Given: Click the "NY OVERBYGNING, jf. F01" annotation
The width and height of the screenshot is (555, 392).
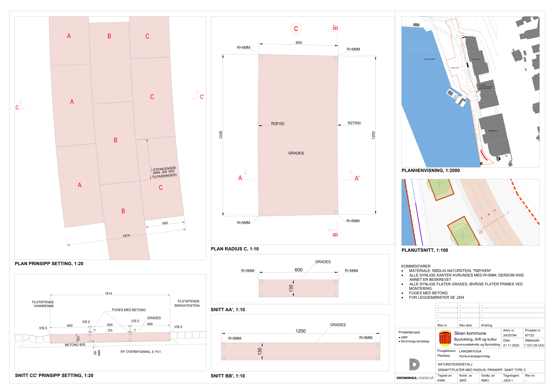Looking at the screenshot, I should [x=141, y=352].
